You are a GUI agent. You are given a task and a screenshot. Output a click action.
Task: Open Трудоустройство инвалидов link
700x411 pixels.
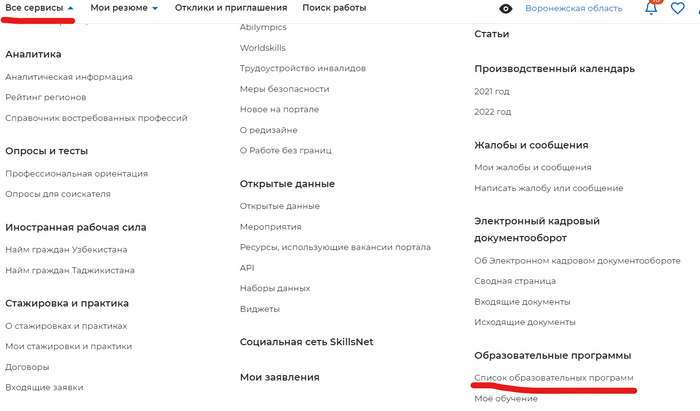coord(303,68)
